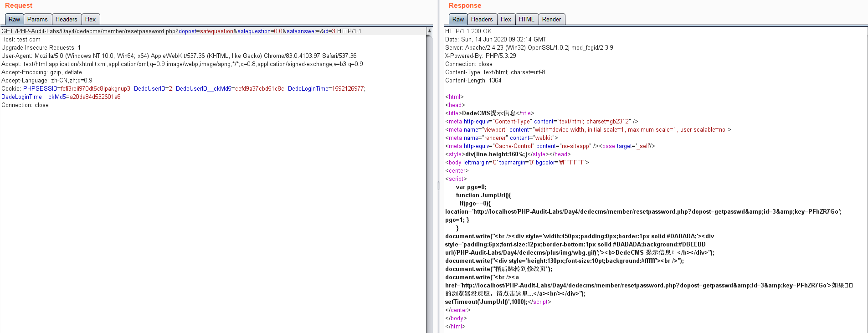Click the meta viewport line

(x=588, y=130)
